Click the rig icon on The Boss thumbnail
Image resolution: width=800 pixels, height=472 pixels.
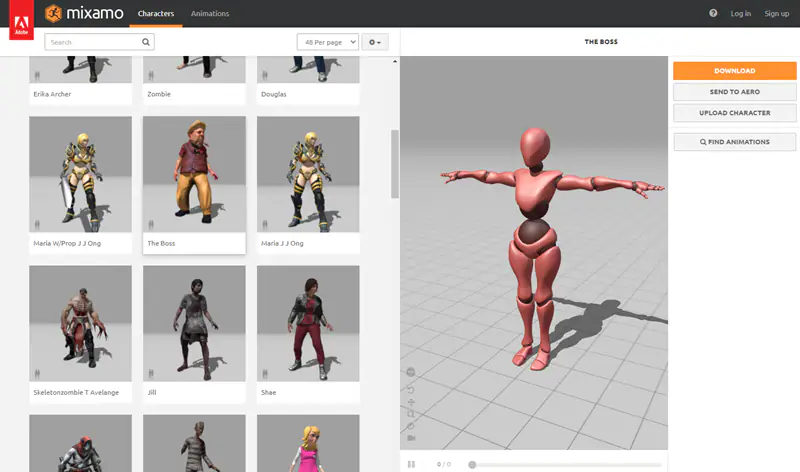151,225
